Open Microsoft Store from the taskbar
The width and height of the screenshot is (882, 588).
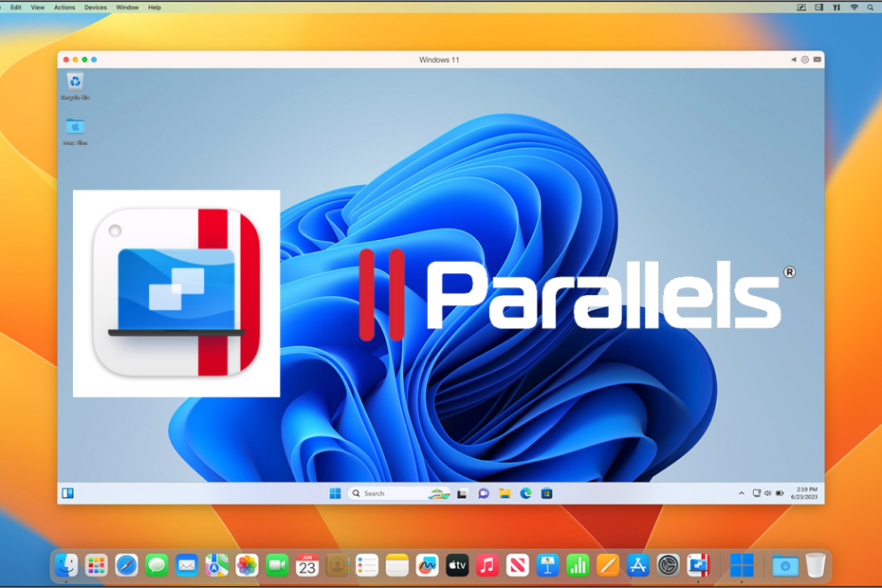pos(546,493)
